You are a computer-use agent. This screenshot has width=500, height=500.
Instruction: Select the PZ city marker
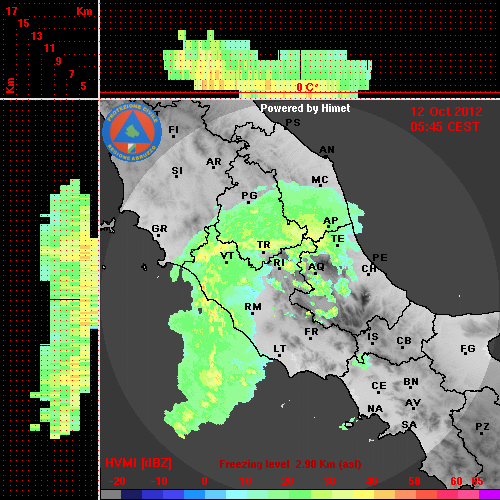pos(482,433)
